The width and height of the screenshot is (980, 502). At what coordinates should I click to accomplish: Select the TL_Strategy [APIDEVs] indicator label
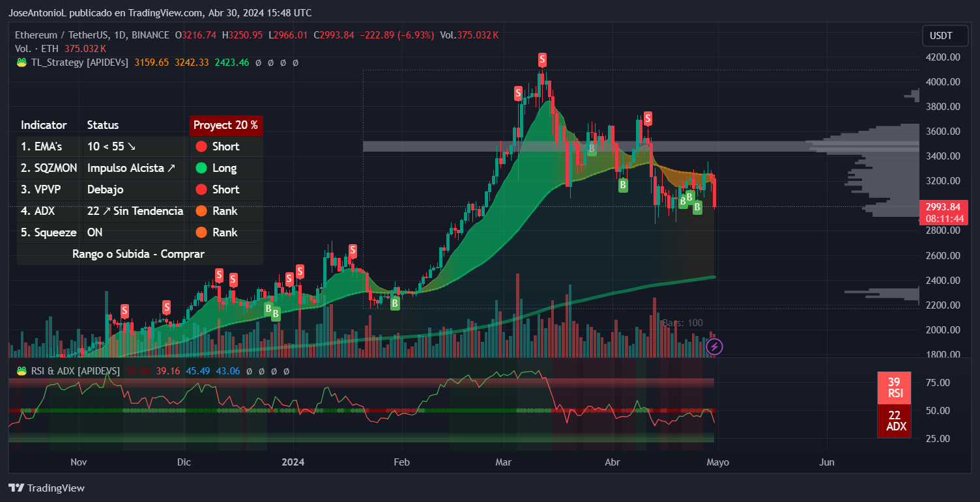point(79,63)
